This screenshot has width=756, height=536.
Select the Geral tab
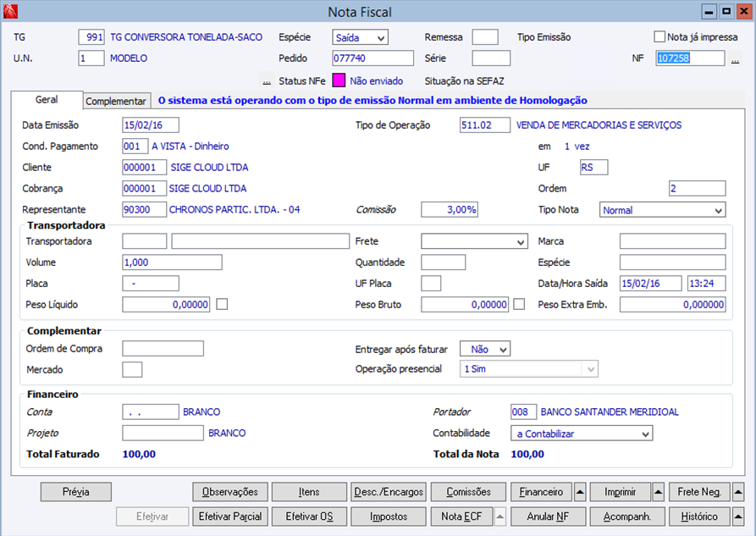[x=47, y=100]
